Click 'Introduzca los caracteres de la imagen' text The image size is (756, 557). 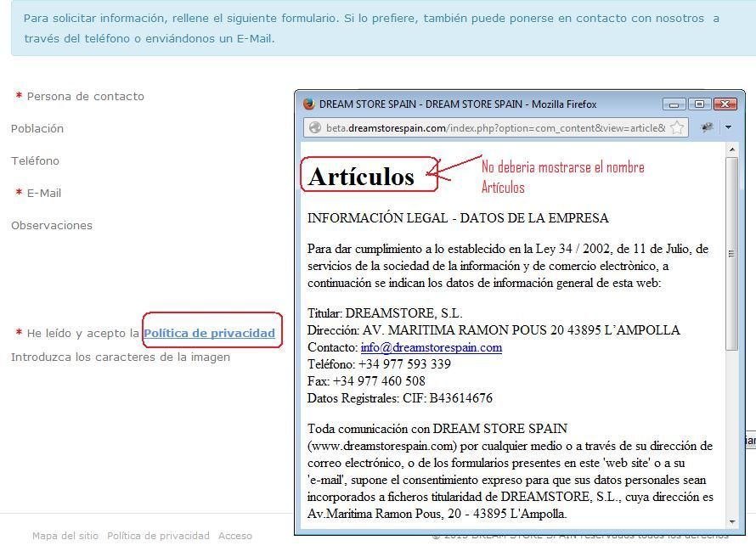click(x=121, y=357)
